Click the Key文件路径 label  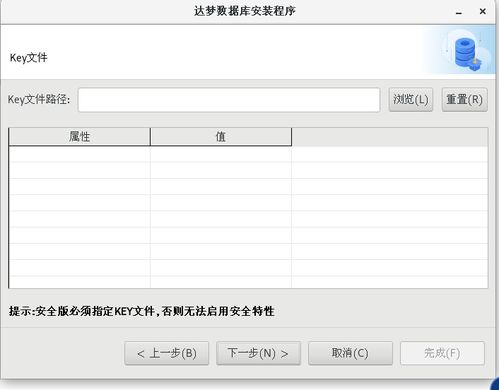[39, 99]
